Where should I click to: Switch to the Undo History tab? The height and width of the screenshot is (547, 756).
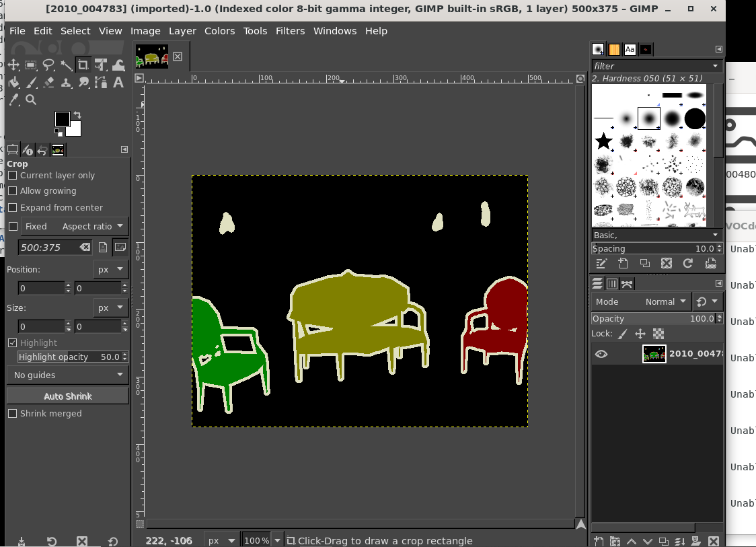pos(42,150)
